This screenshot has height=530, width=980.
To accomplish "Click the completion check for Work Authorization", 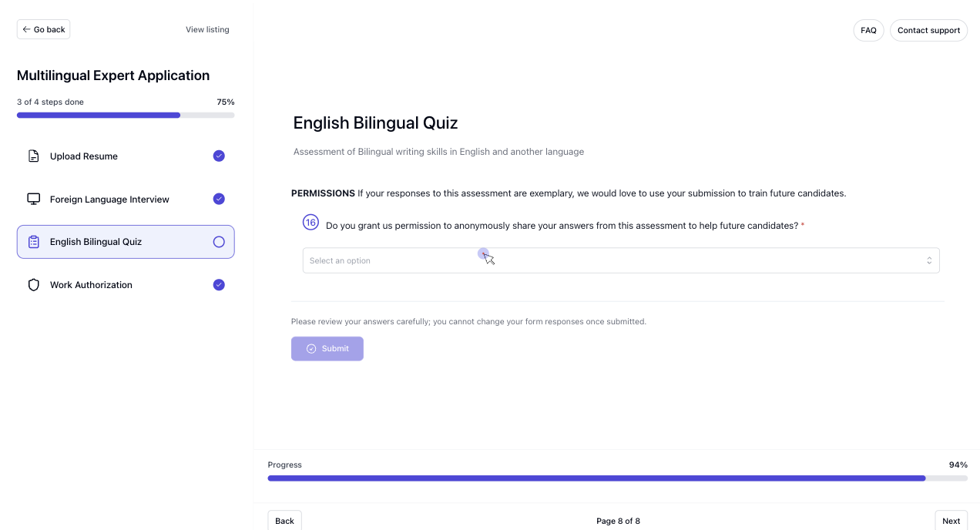I will pyautogui.click(x=219, y=284).
